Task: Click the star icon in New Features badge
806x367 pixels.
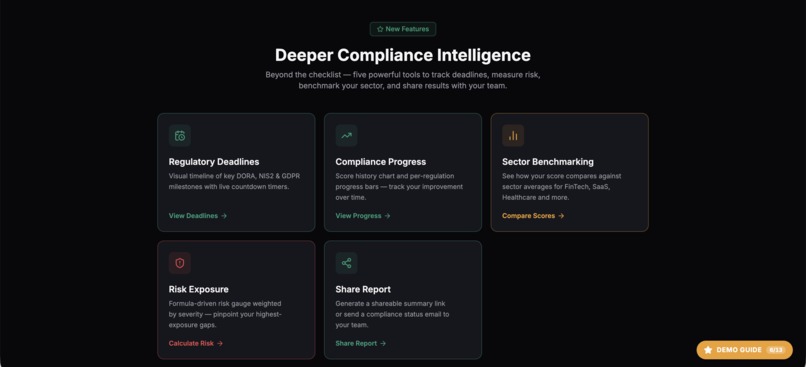Action: 380,29
